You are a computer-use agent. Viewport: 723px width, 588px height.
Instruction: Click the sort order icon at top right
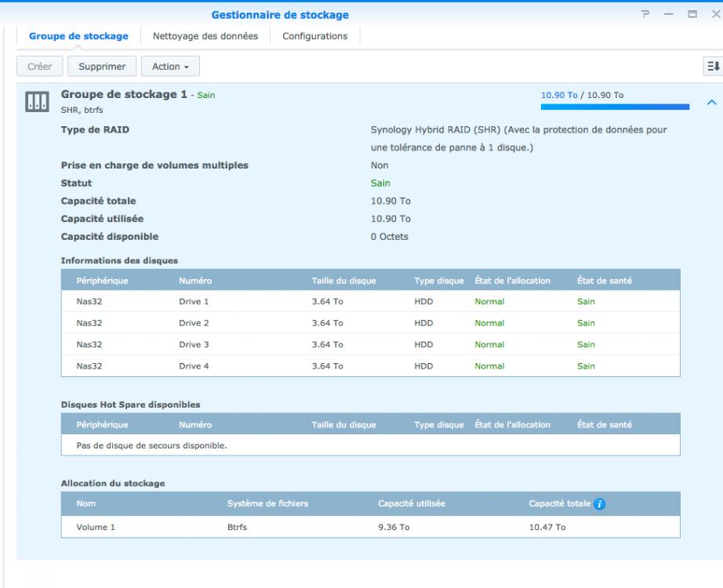click(x=714, y=67)
